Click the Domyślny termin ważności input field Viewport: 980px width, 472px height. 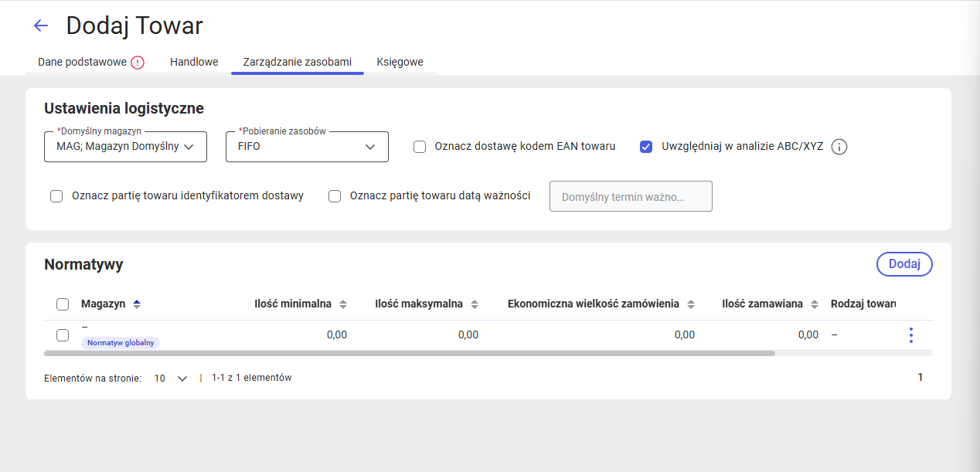click(x=631, y=196)
